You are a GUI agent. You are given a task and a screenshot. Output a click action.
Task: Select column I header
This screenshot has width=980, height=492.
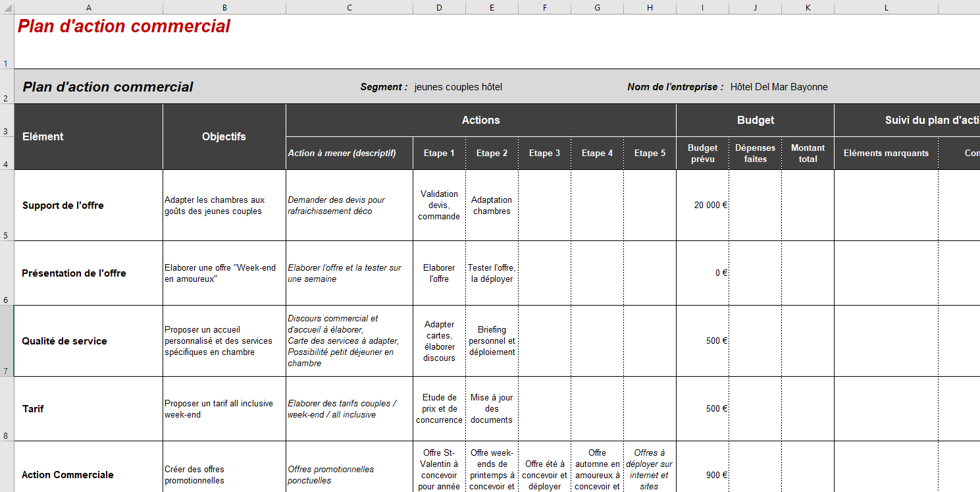(x=702, y=7)
